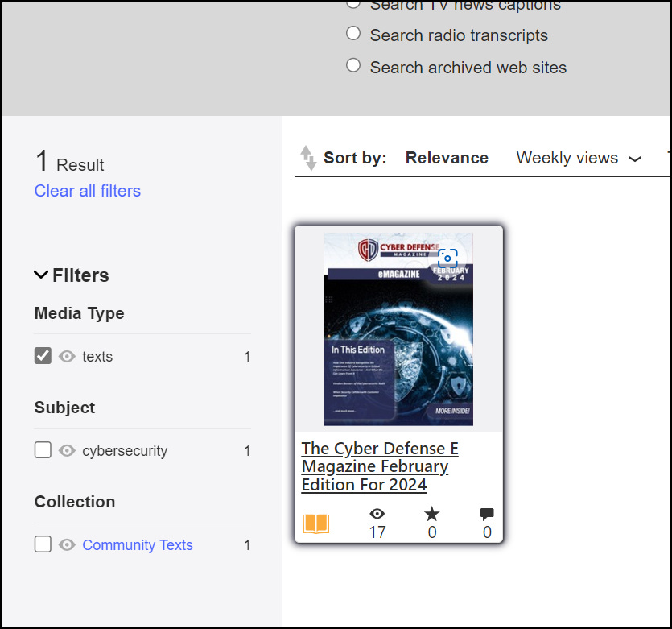Image resolution: width=672 pixels, height=629 pixels.
Task: Check the cybersecurity subject checkbox
Action: point(43,450)
